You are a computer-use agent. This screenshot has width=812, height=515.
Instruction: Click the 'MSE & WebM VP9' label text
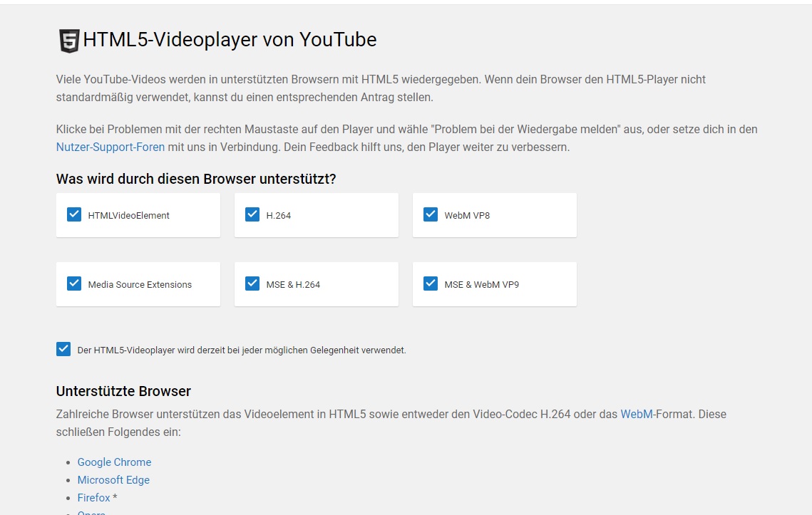pos(482,285)
